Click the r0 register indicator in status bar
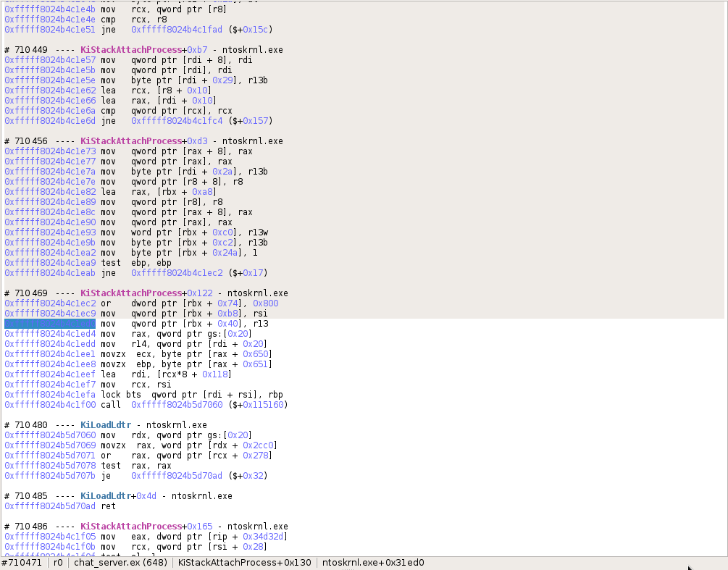 tap(57, 562)
